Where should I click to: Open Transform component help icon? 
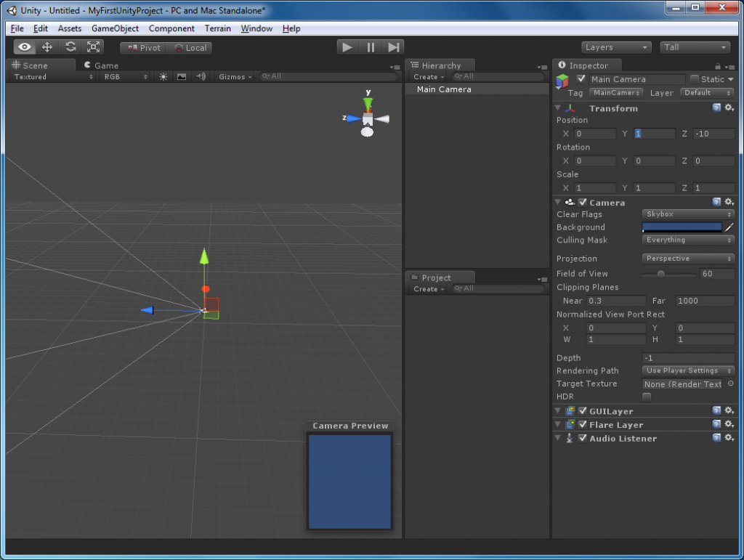(x=716, y=108)
